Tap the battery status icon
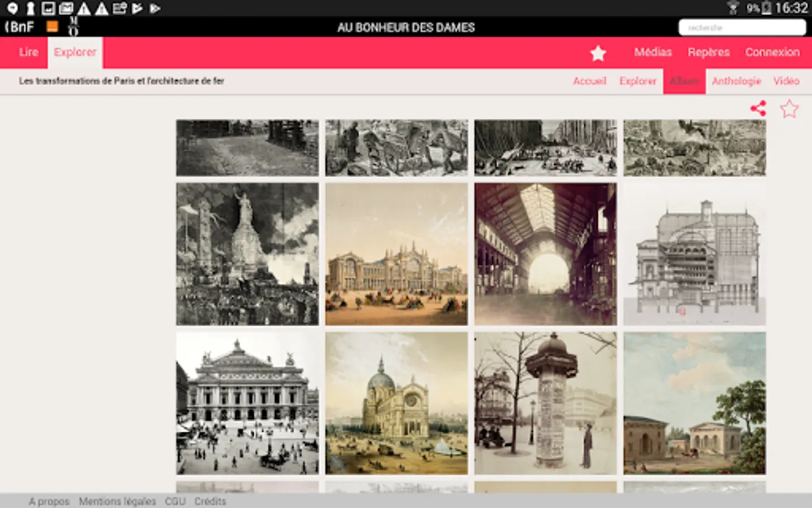Image resolution: width=812 pixels, height=508 pixels. pyautogui.click(x=766, y=8)
